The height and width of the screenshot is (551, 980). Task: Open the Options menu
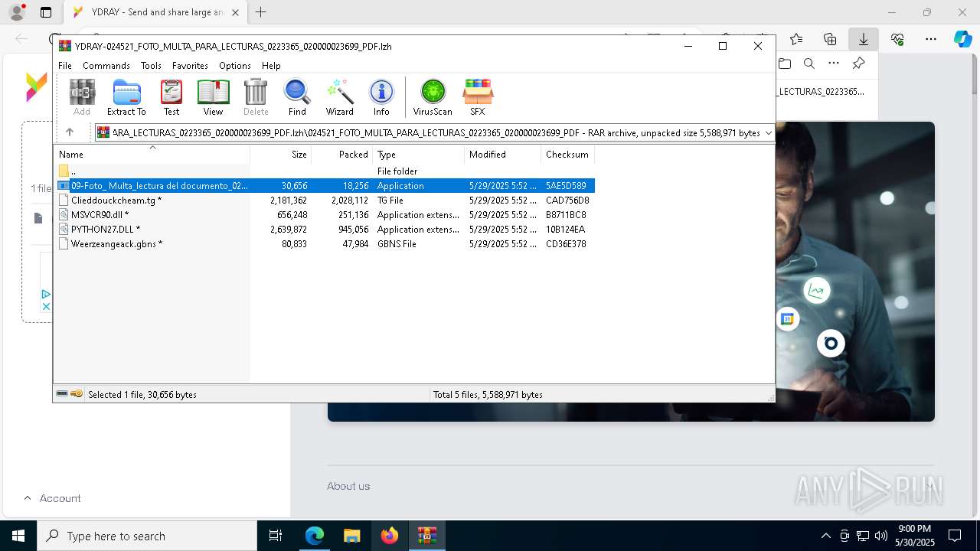[x=235, y=66]
